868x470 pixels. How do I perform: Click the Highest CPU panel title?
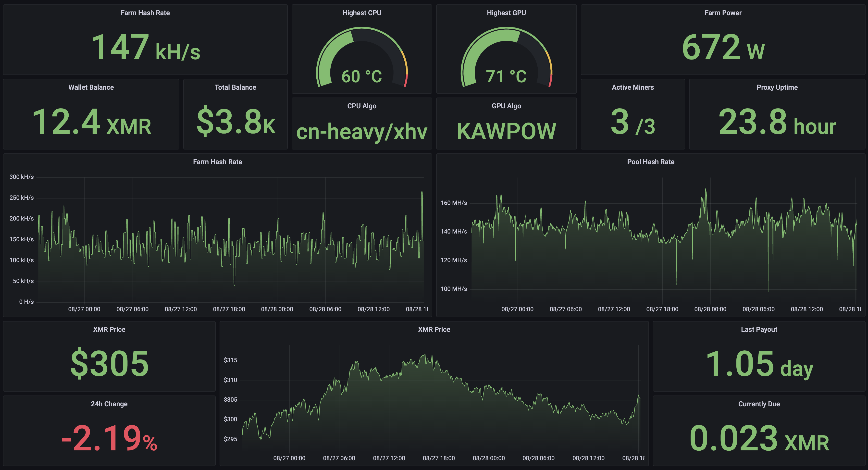pos(361,13)
